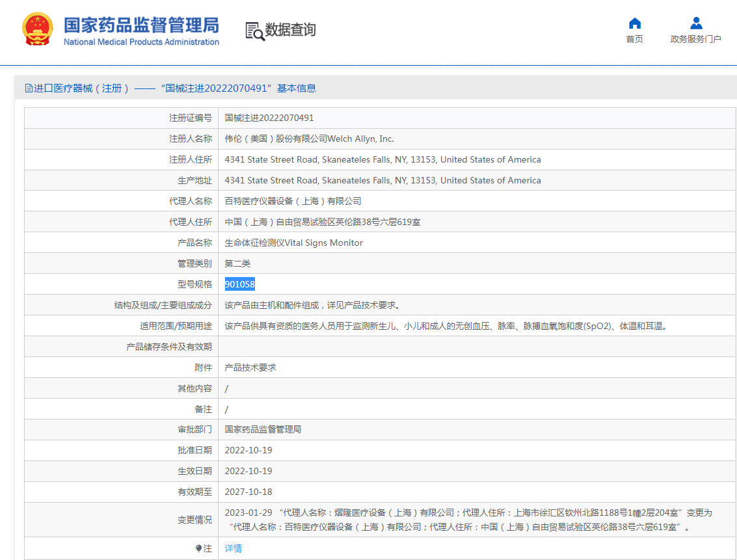Click highlighted model number 901058

240,284
